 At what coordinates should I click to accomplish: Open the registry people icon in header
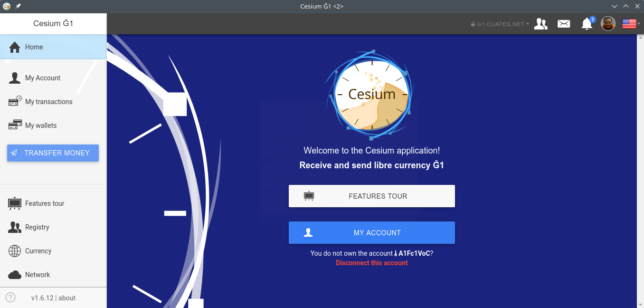(541, 24)
